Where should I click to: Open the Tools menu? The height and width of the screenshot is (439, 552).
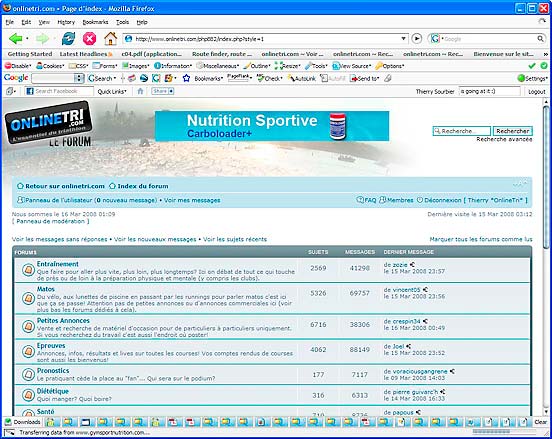(x=123, y=22)
